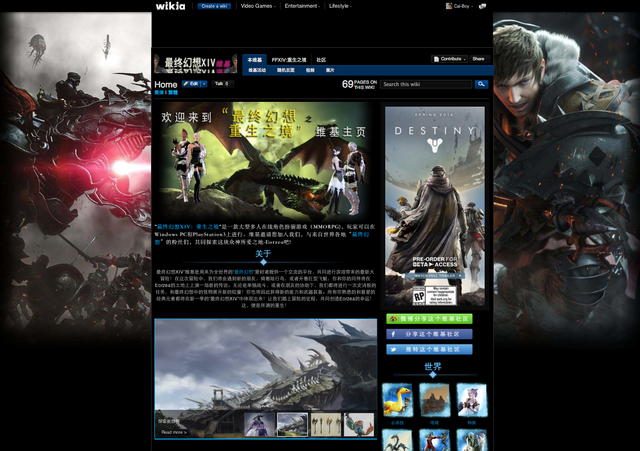Expand the Entertainment menu
Screen dimensions: 640x451
pyautogui.click(x=302, y=6)
